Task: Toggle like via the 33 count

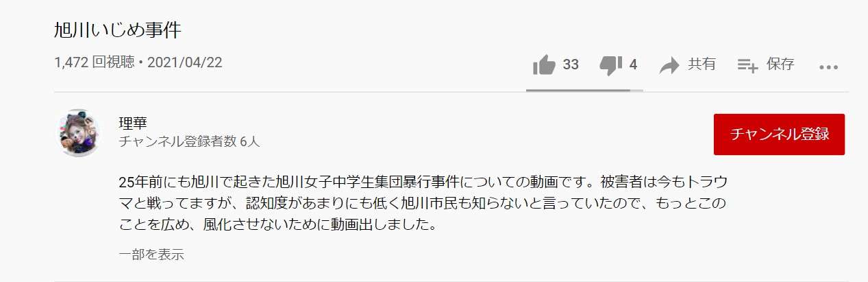Action: click(x=571, y=64)
